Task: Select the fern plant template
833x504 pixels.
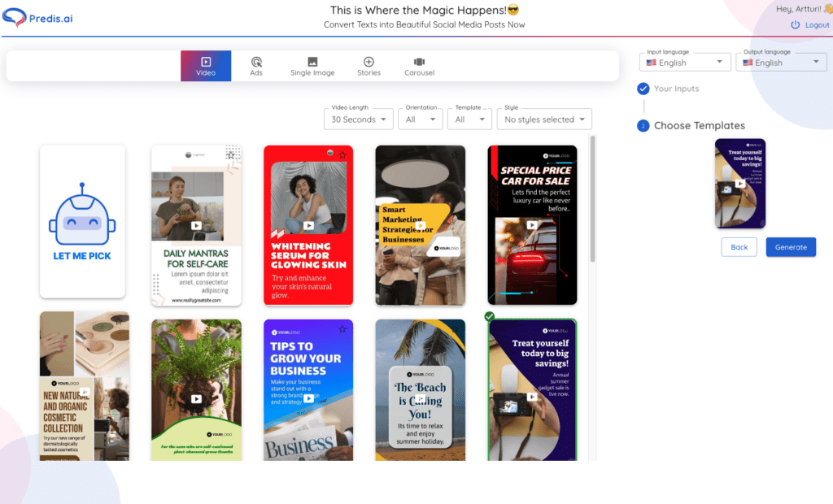Action: pos(196,390)
